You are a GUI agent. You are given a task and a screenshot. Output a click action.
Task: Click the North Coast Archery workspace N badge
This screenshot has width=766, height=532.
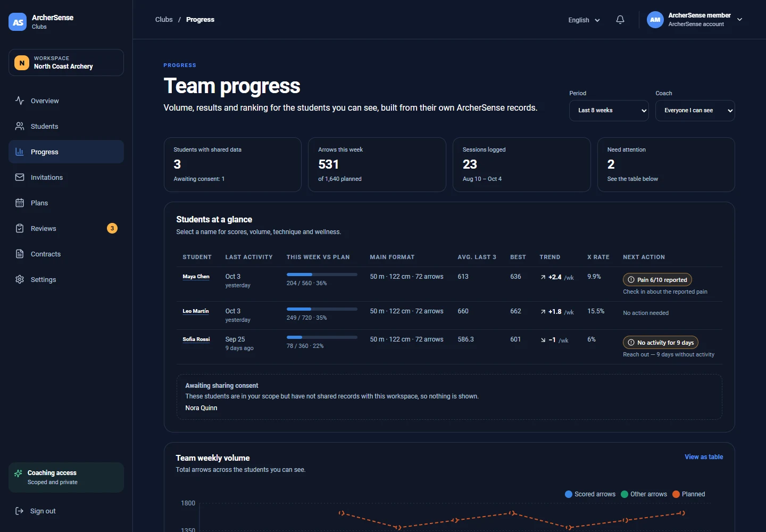pyautogui.click(x=22, y=63)
